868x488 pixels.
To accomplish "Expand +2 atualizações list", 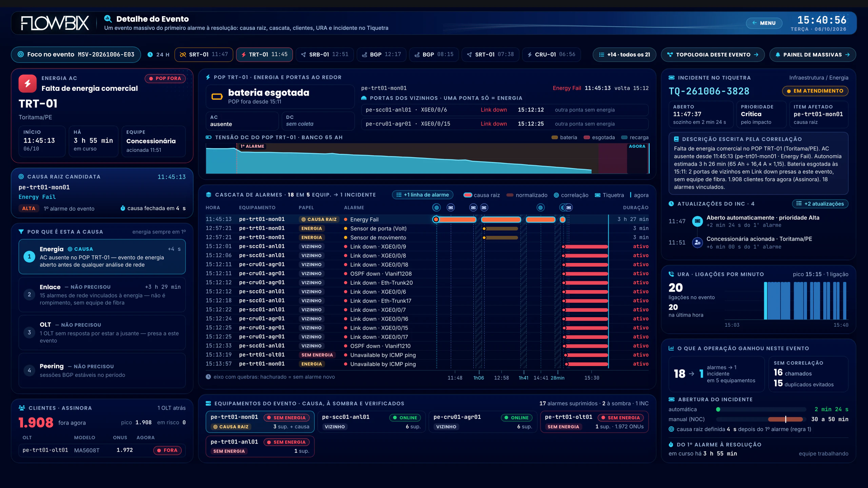I will click(x=820, y=204).
